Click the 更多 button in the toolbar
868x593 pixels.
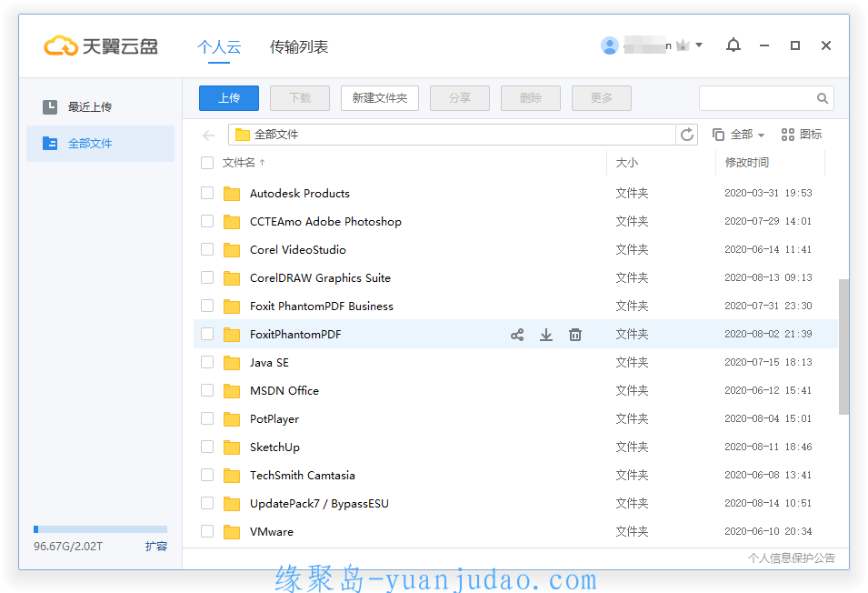coord(601,98)
